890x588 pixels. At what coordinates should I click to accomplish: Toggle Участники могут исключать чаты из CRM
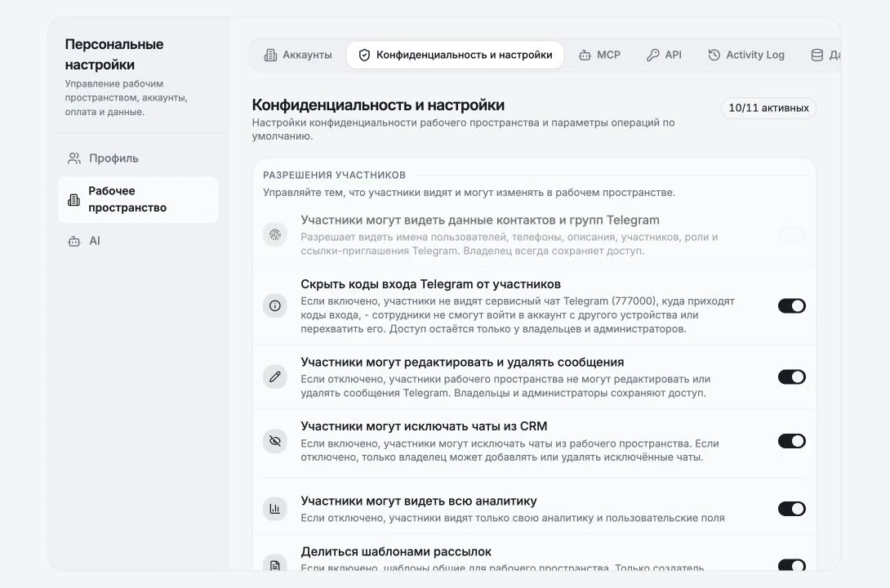tap(792, 441)
